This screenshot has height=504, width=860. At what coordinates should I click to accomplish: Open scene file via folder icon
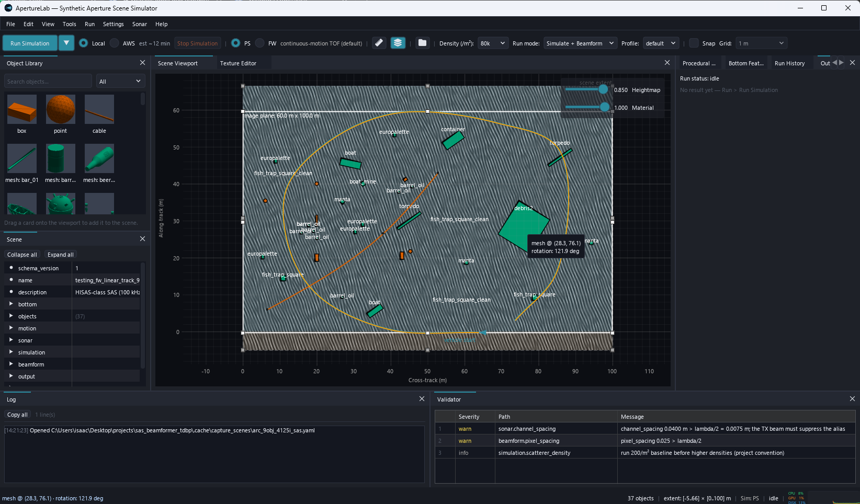(x=422, y=43)
